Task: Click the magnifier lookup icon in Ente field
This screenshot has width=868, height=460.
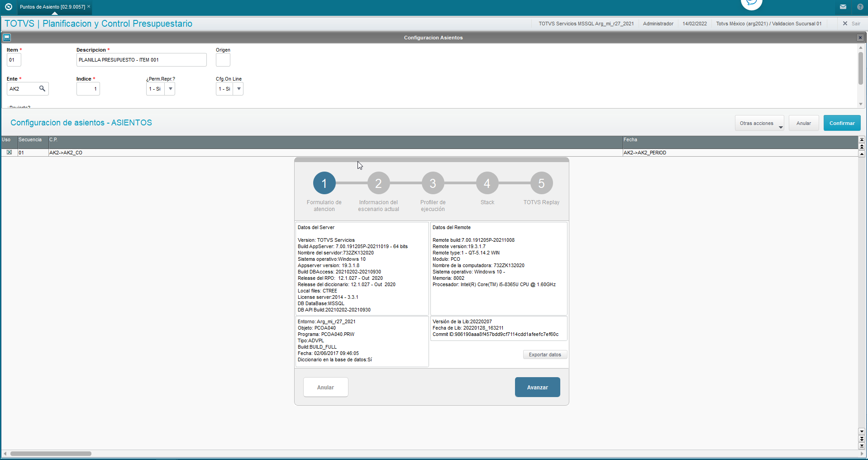Action: point(42,89)
